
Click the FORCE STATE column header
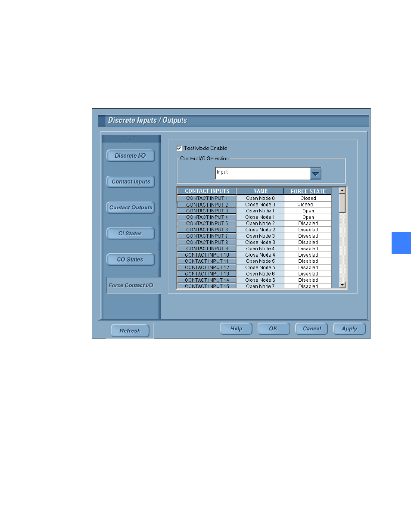pyautogui.click(x=308, y=191)
